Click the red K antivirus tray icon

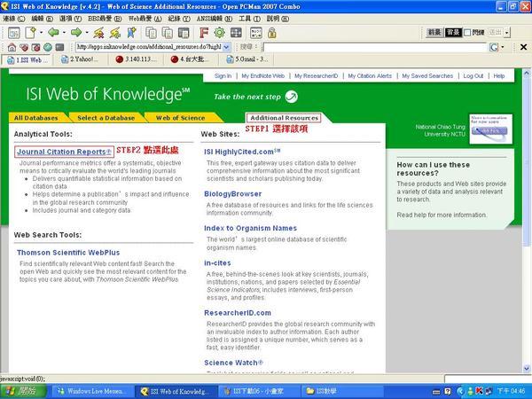pyautogui.click(x=480, y=391)
